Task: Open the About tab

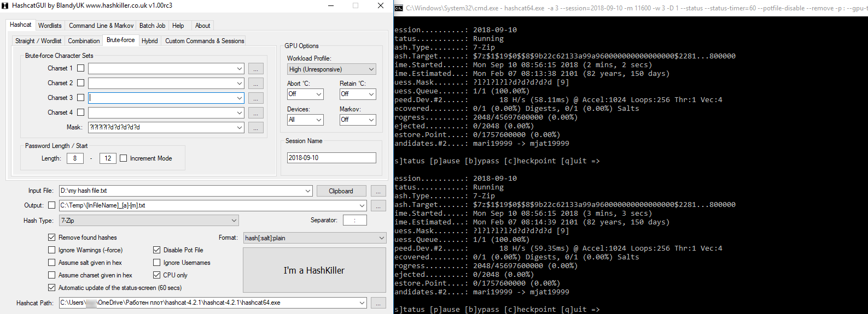Action: [x=202, y=26]
